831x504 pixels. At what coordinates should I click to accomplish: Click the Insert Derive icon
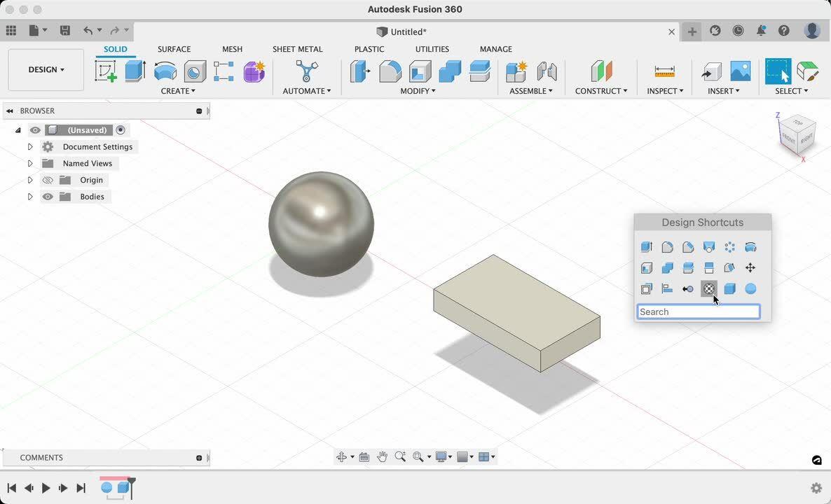(x=711, y=71)
